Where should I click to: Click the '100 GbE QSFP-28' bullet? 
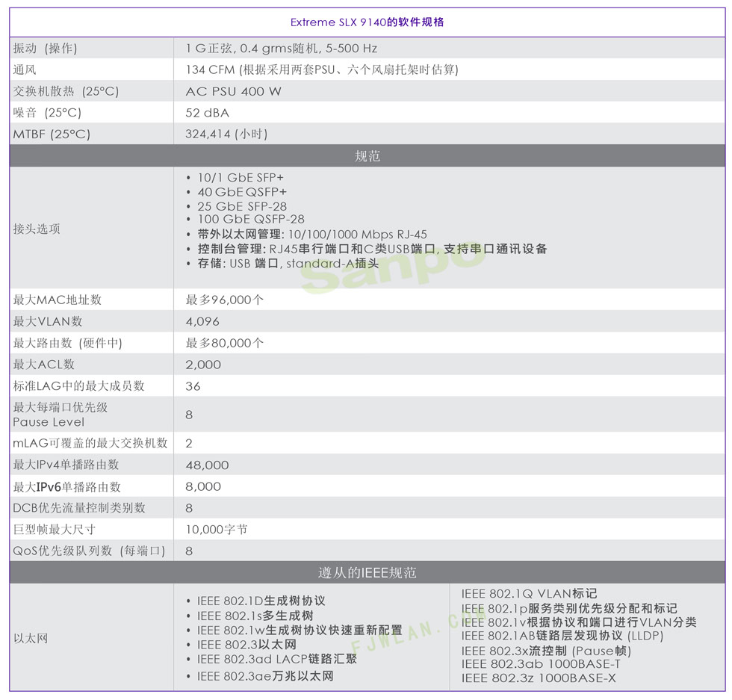[x=251, y=219]
